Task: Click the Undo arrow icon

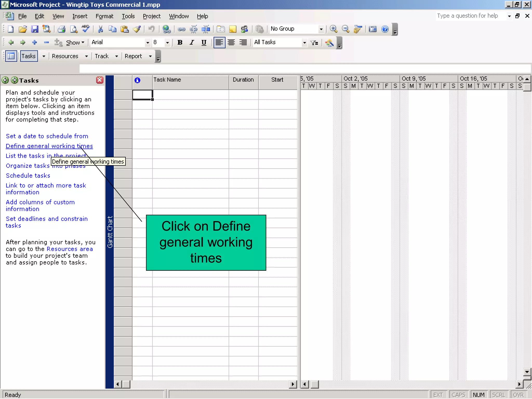Action: pyautogui.click(x=151, y=29)
